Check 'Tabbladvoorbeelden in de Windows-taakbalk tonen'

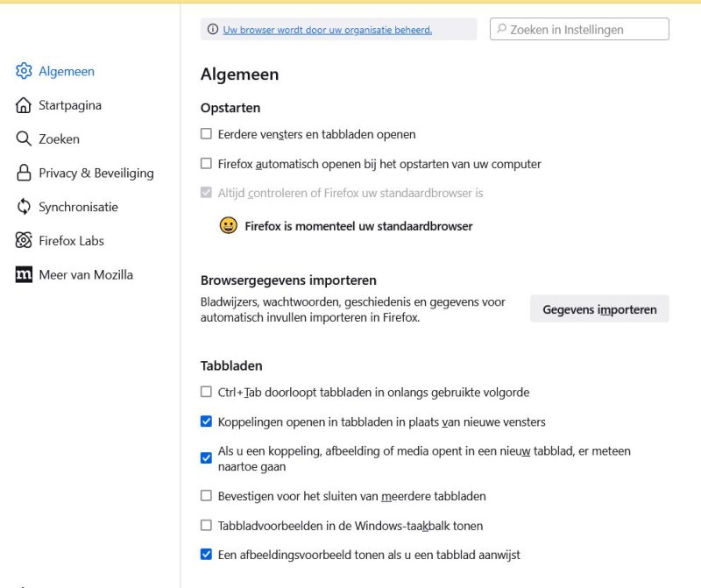pos(206,526)
